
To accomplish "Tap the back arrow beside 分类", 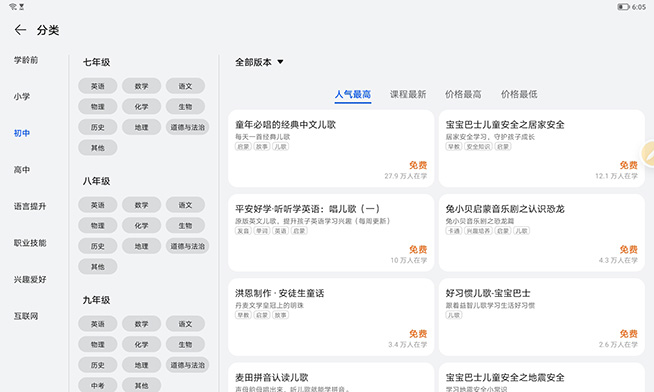I will coord(20,30).
